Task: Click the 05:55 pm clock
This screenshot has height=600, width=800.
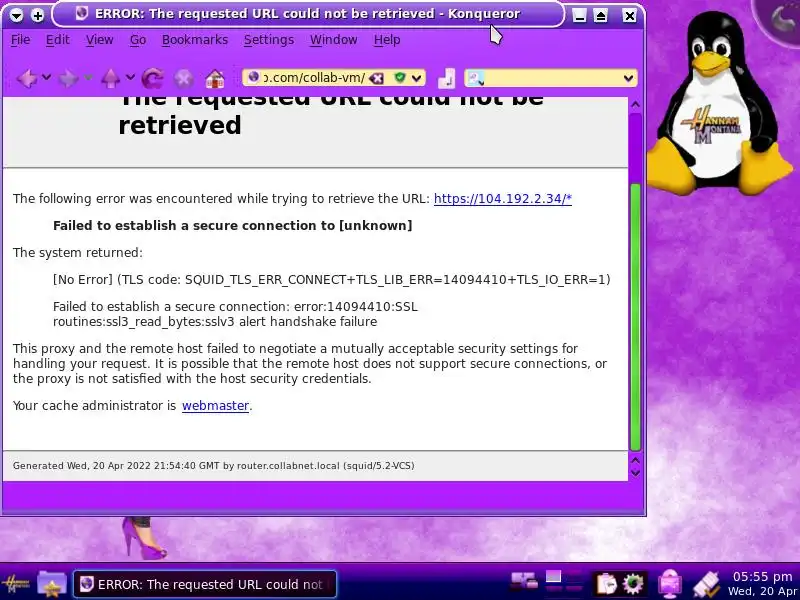Action: [763, 577]
